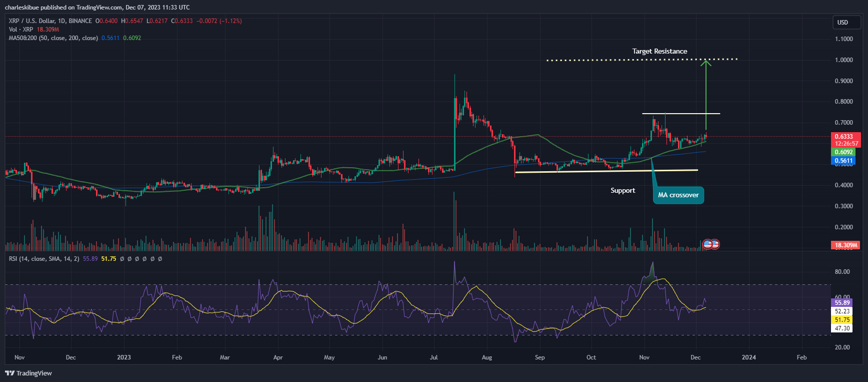Click the green upward target arrow line
The height and width of the screenshot is (382, 868).
click(x=705, y=95)
